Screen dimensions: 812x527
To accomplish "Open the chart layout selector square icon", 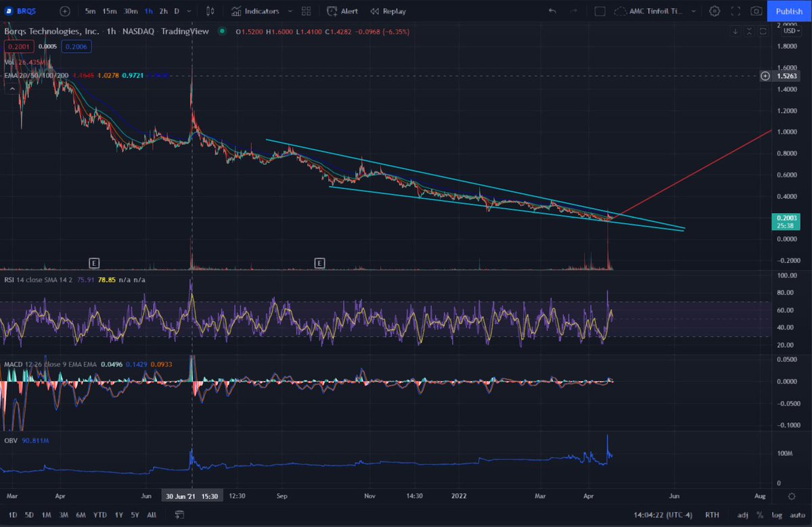I will coord(600,11).
